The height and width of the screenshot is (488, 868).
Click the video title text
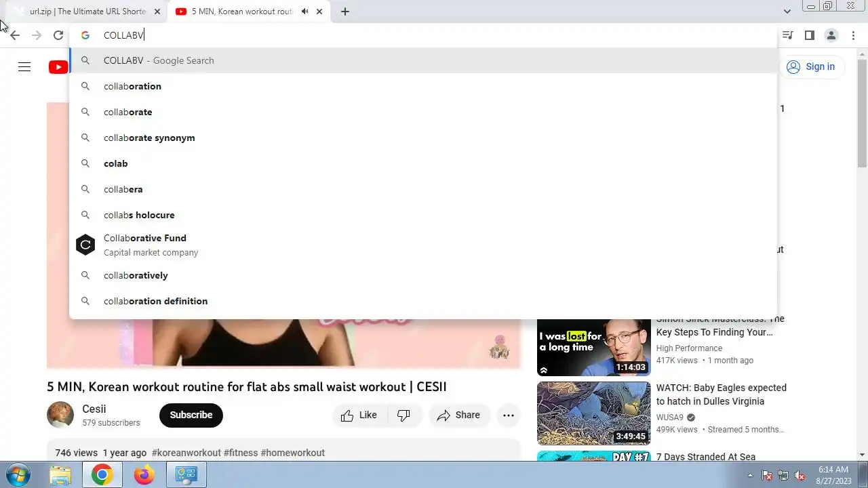pyautogui.click(x=247, y=387)
